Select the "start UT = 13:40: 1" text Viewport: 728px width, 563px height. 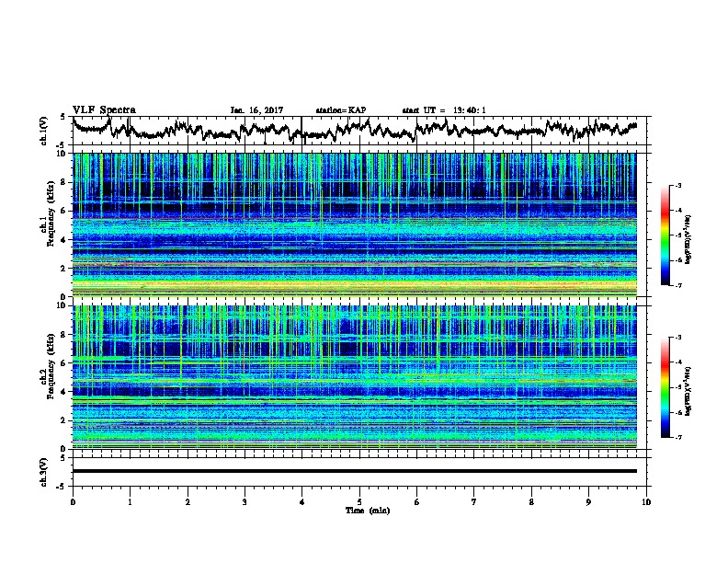[x=444, y=110]
